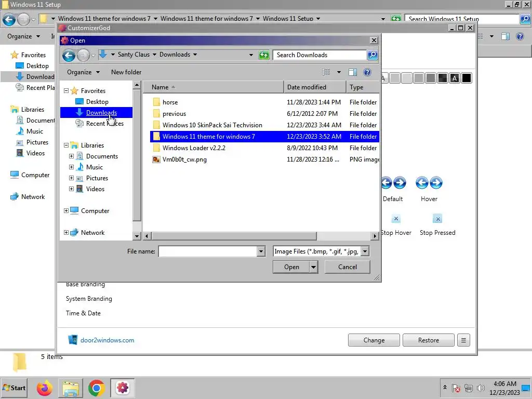Click Explorer window help icon

click(520, 36)
